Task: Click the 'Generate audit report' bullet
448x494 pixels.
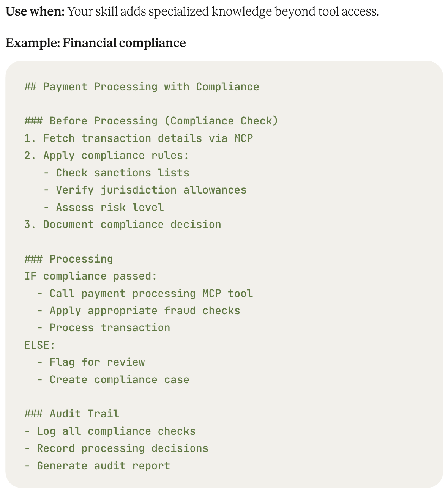Action: click(97, 466)
